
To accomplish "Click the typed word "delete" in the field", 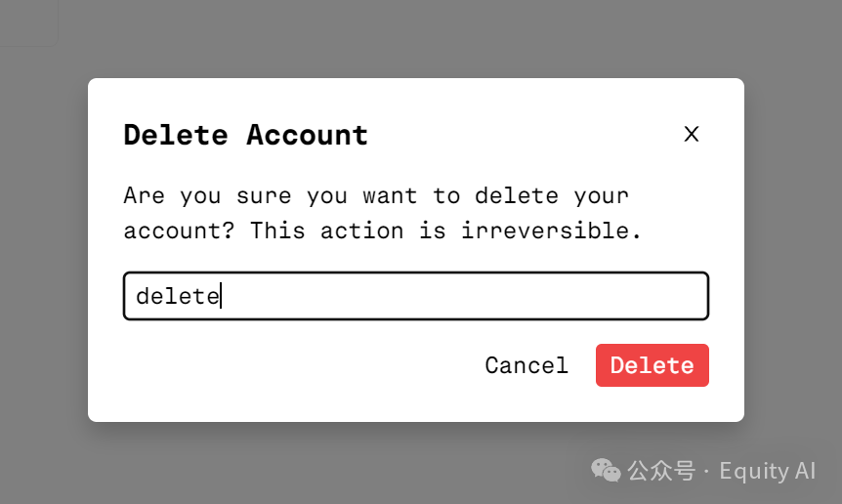I will pos(177,296).
